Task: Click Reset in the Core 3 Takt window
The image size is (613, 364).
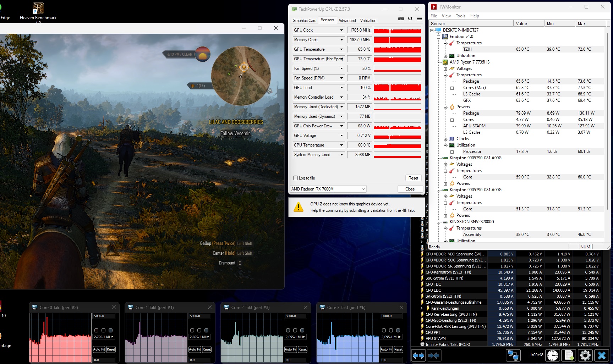Action: pos(398,349)
